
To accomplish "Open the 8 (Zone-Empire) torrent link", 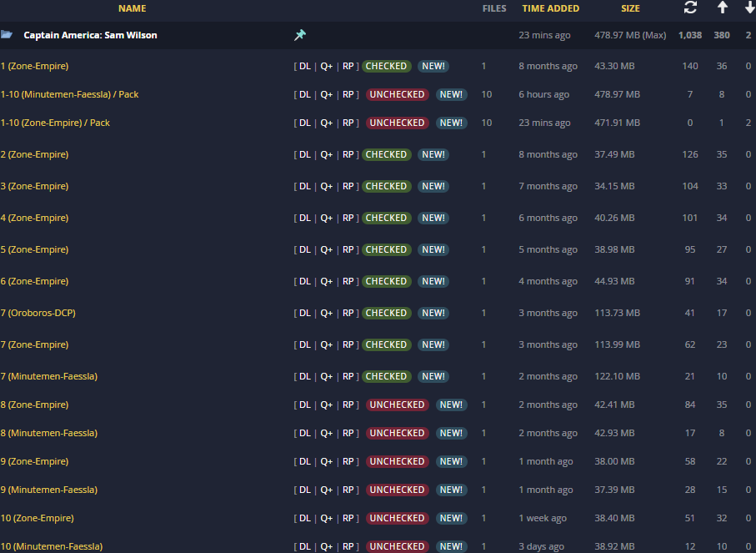I will click(x=35, y=405).
